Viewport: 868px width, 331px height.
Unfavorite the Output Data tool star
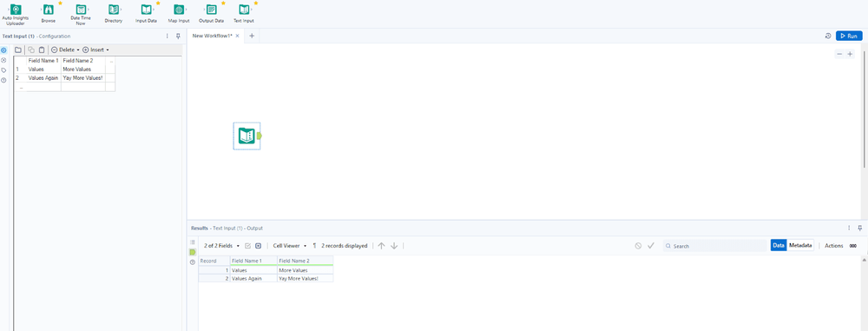[223, 3]
